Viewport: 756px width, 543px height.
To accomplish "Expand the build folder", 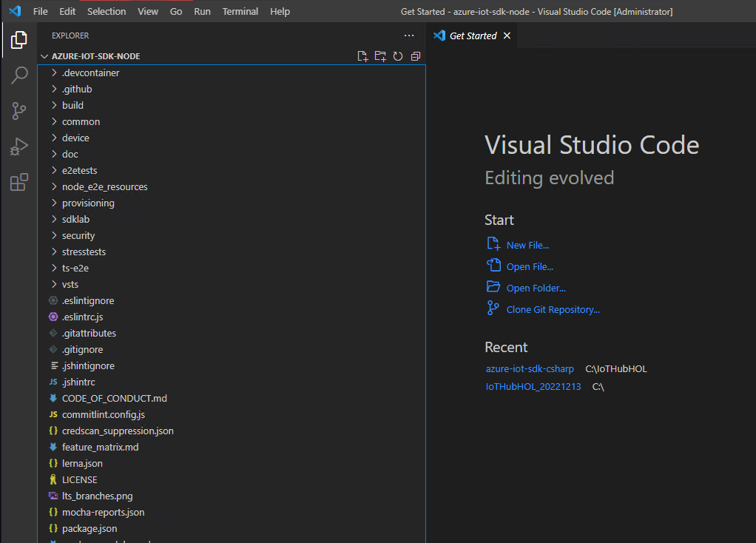I will click(x=54, y=105).
